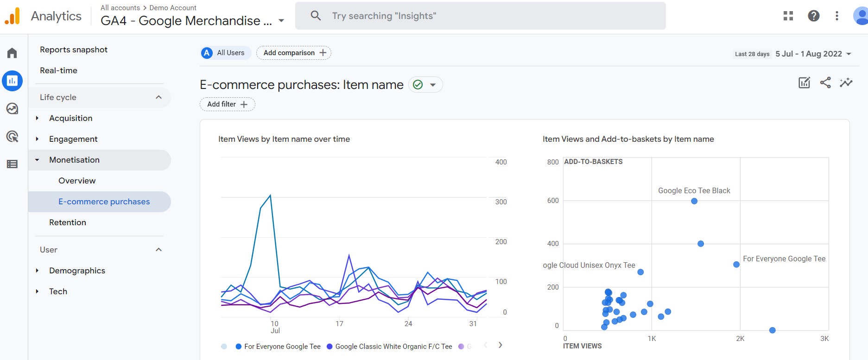Open the Configure list icon in left rail
This screenshot has width=868, height=360.
click(13, 164)
